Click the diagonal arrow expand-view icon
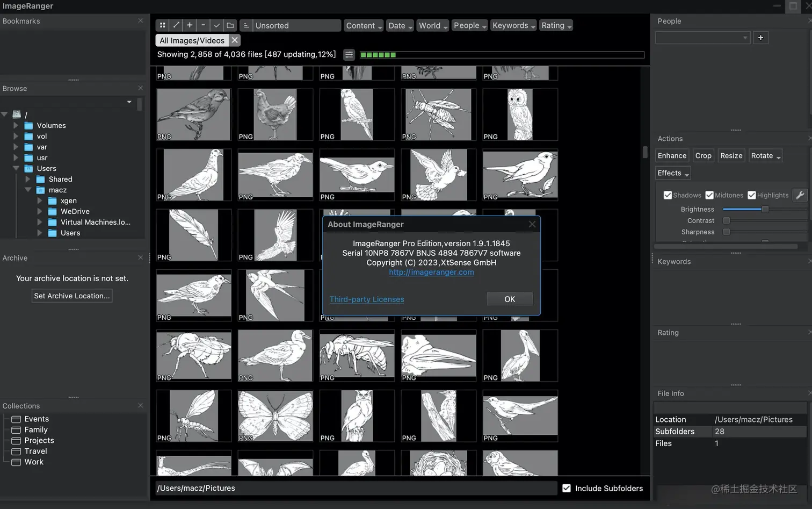Viewport: 812px width, 509px height. point(176,25)
